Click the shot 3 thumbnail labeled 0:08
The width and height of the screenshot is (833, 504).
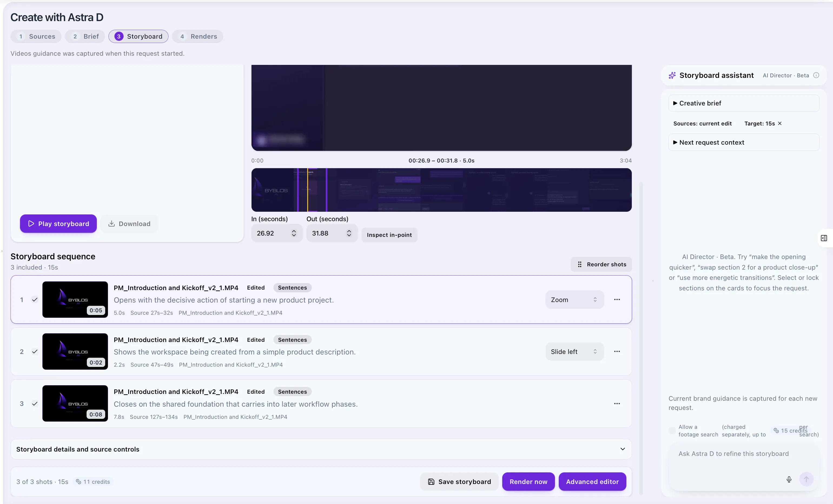click(x=75, y=404)
